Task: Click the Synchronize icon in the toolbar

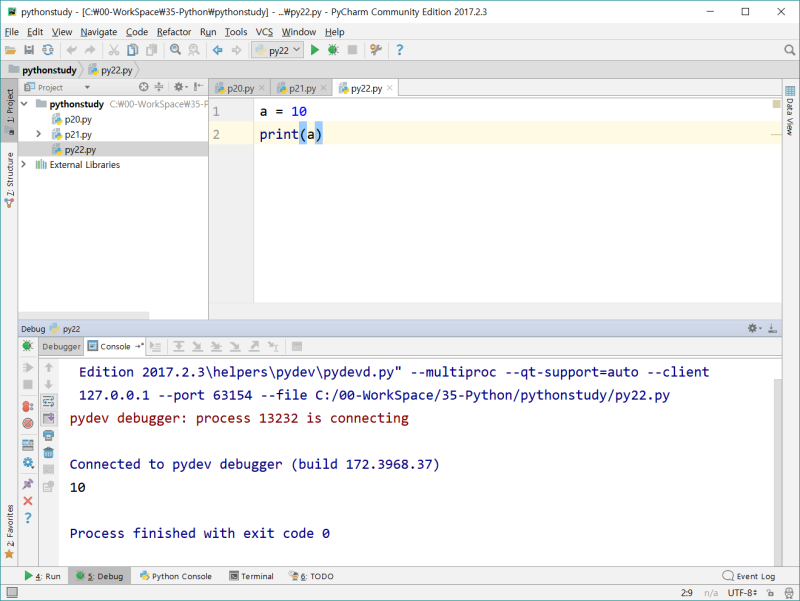Action: pyautogui.click(x=47, y=50)
